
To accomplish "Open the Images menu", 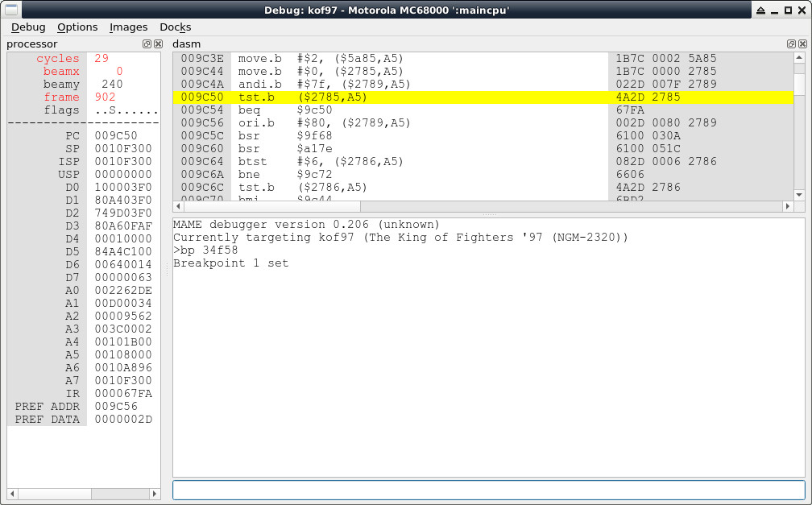I will click(x=128, y=27).
